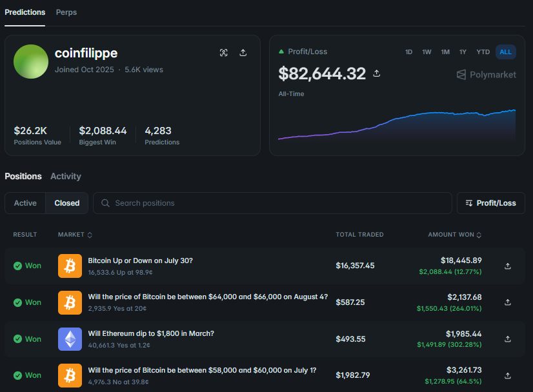Click gain $1,491.89 (302.28%)

pos(449,344)
